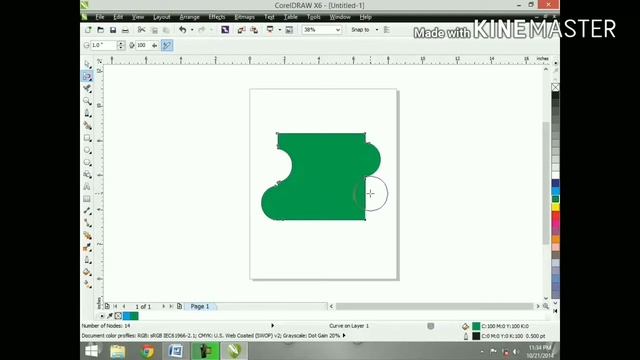The height and width of the screenshot is (360, 640).
Task: Expand the document color profiles arrow
Action: (344, 336)
